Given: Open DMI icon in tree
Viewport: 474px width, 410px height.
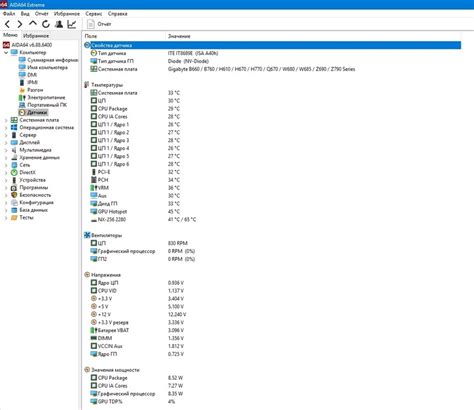Looking at the screenshot, I should pos(22,75).
